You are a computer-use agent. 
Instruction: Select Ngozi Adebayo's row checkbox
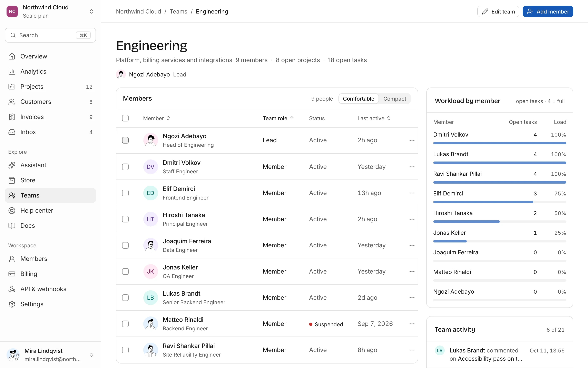[x=125, y=140]
